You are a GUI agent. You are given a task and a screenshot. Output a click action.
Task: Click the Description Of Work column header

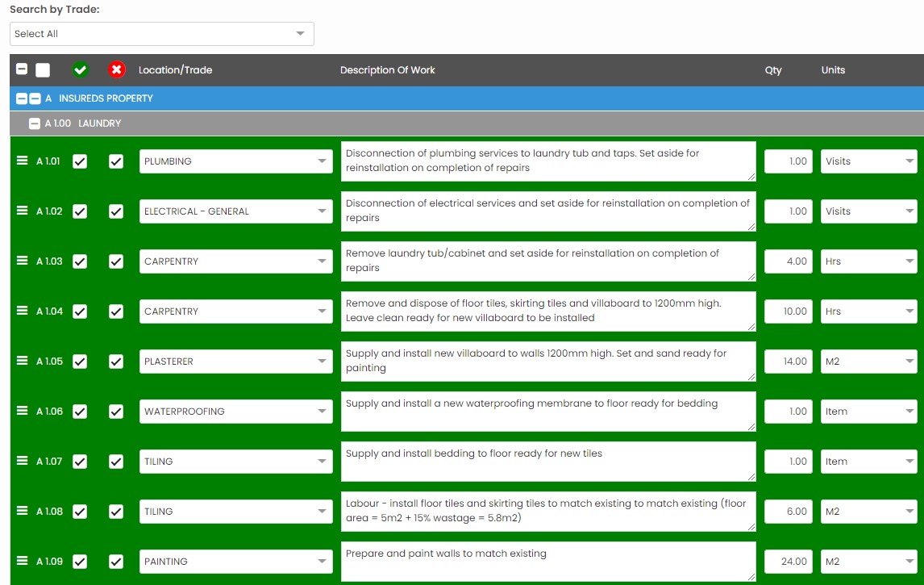coord(387,70)
